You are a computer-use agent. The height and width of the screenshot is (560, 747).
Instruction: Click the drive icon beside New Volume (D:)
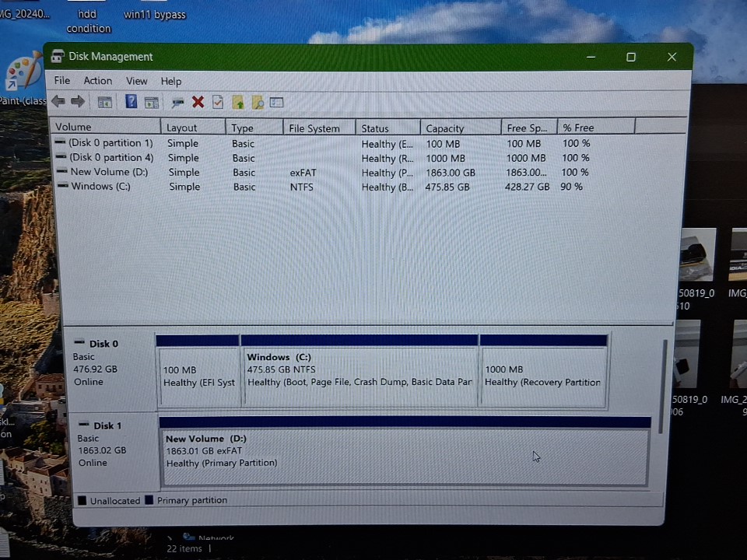click(x=62, y=170)
